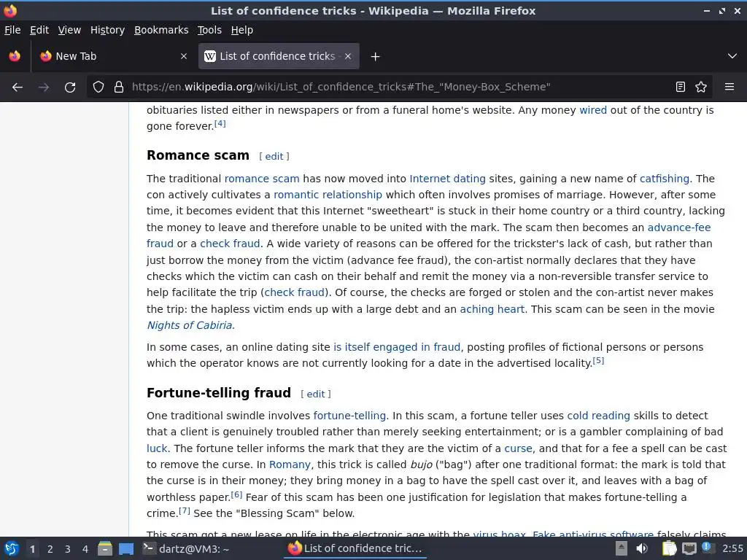Bookmark this page with the star
The image size is (747, 560).
(x=701, y=87)
